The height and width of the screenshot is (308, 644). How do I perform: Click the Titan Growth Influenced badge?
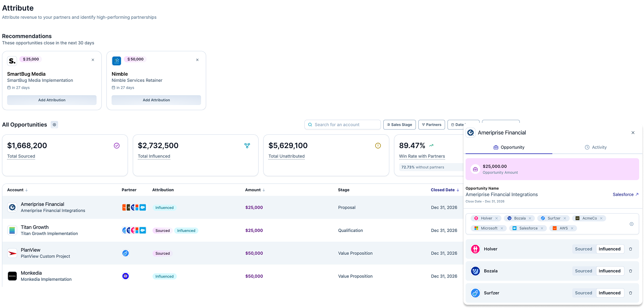point(186,231)
